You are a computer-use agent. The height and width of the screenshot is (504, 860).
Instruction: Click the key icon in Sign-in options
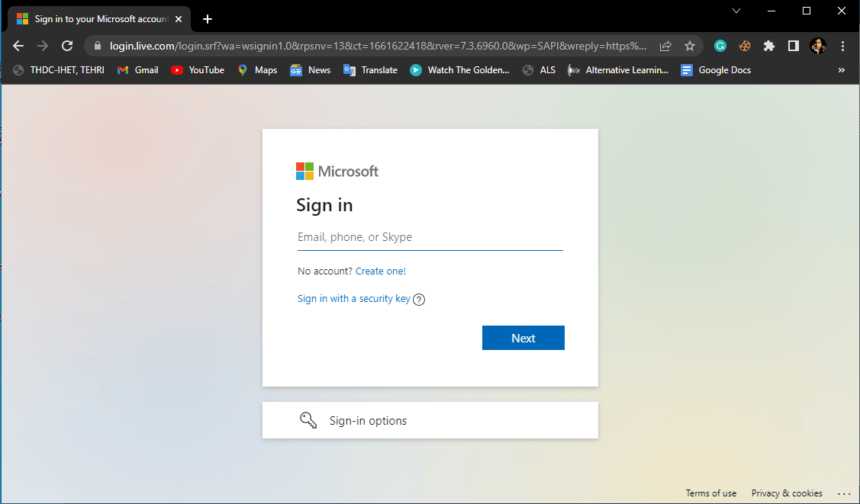coord(308,419)
